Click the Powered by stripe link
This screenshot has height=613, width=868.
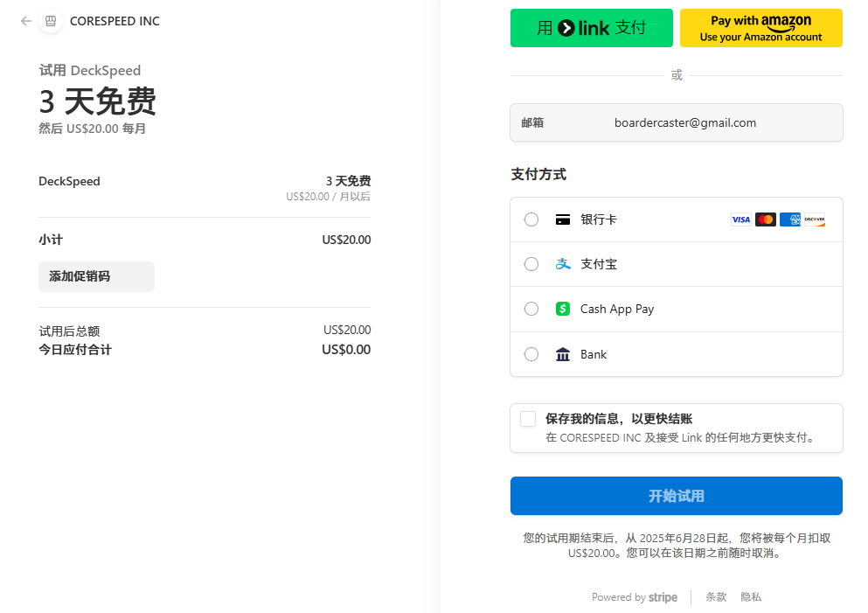[x=635, y=597]
